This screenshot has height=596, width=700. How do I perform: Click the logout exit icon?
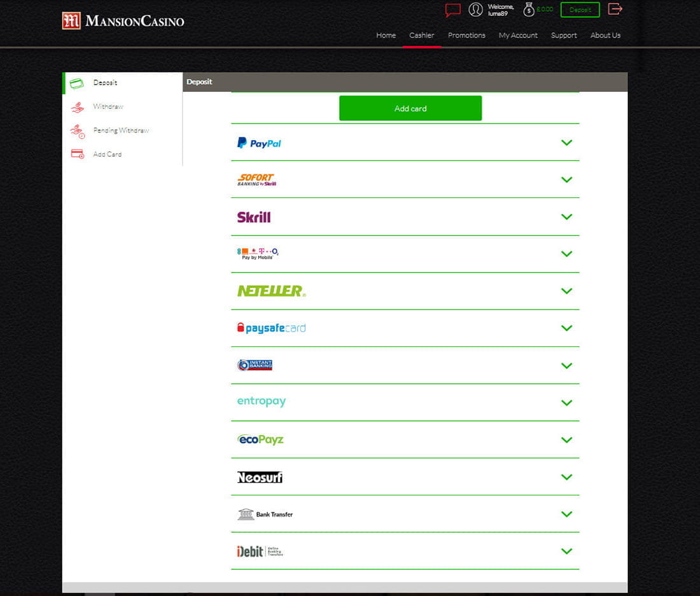tap(615, 9)
